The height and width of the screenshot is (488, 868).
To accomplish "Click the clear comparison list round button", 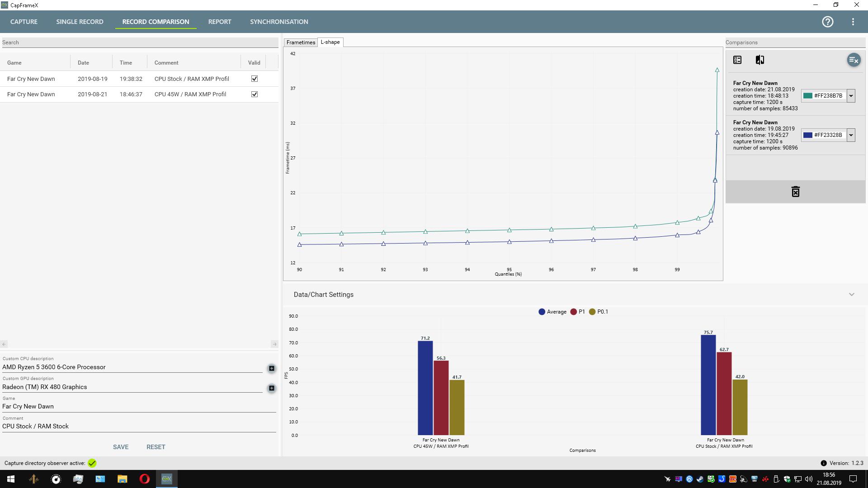I will (854, 60).
